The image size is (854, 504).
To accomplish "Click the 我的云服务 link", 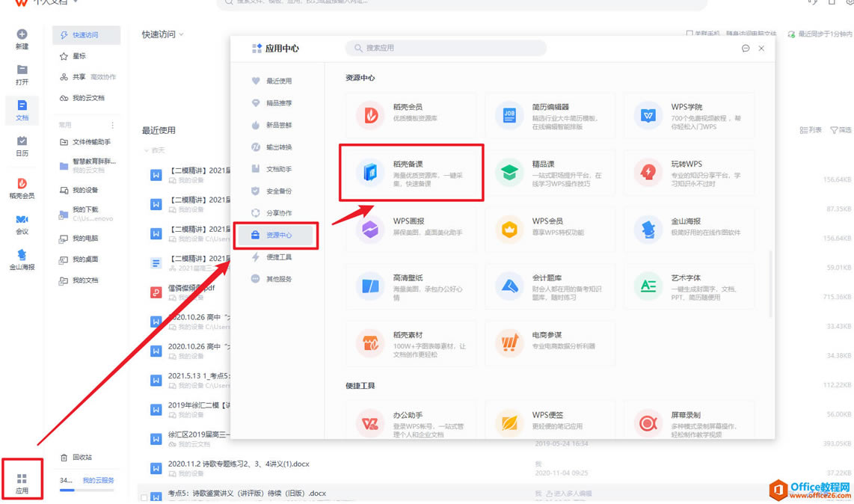I will click(x=98, y=481).
